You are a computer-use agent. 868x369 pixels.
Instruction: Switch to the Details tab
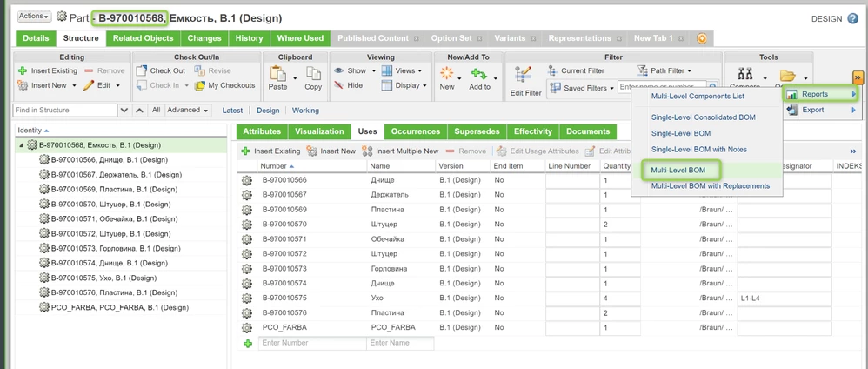coord(36,38)
